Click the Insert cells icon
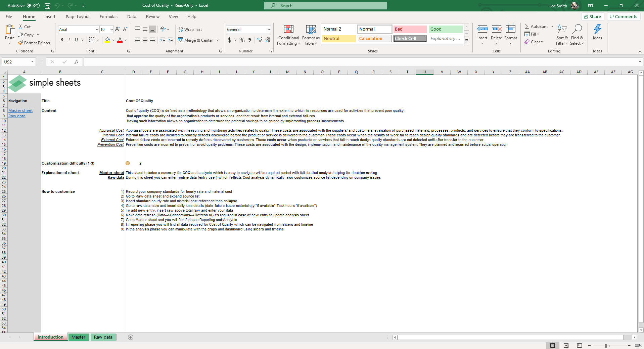 coord(482,29)
